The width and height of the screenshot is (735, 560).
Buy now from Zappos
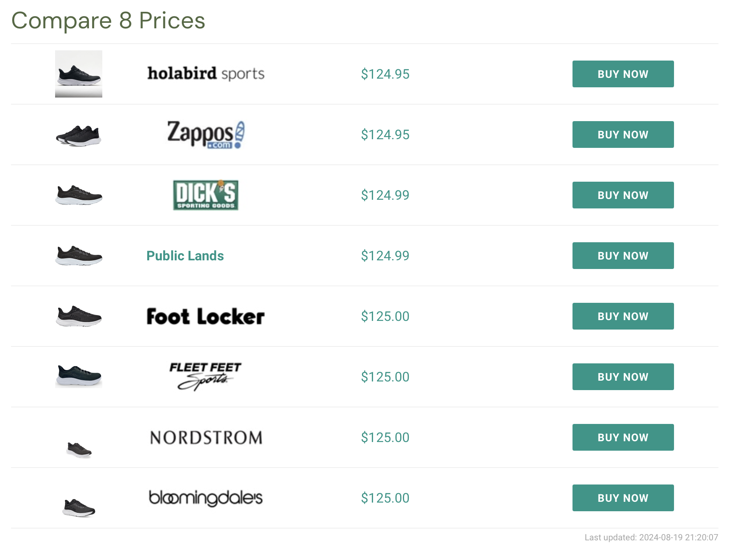coord(623,134)
